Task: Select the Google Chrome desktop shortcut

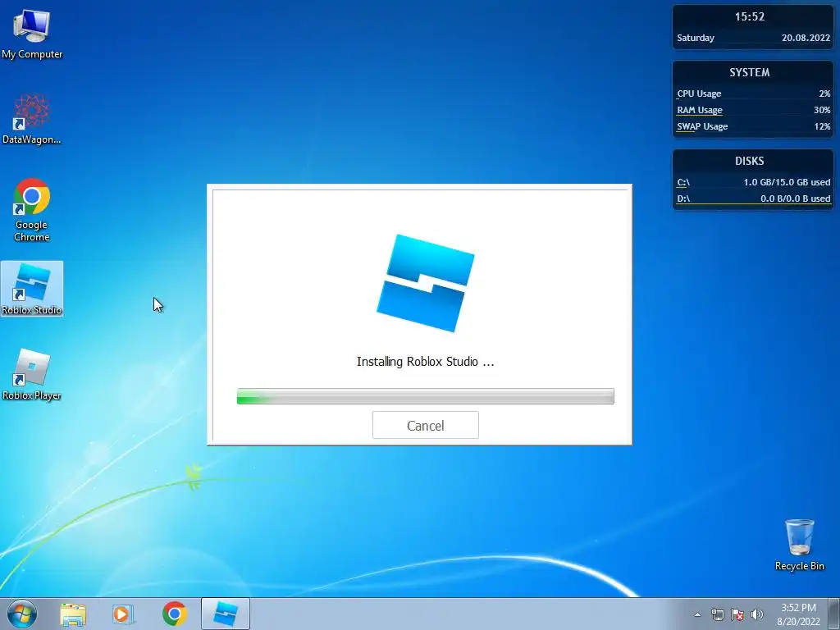Action: (32, 210)
